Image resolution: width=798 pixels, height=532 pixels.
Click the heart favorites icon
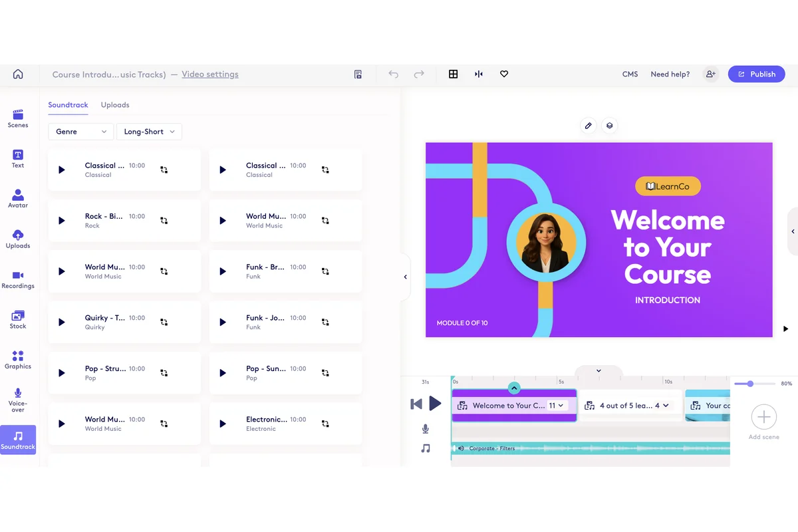coord(504,74)
